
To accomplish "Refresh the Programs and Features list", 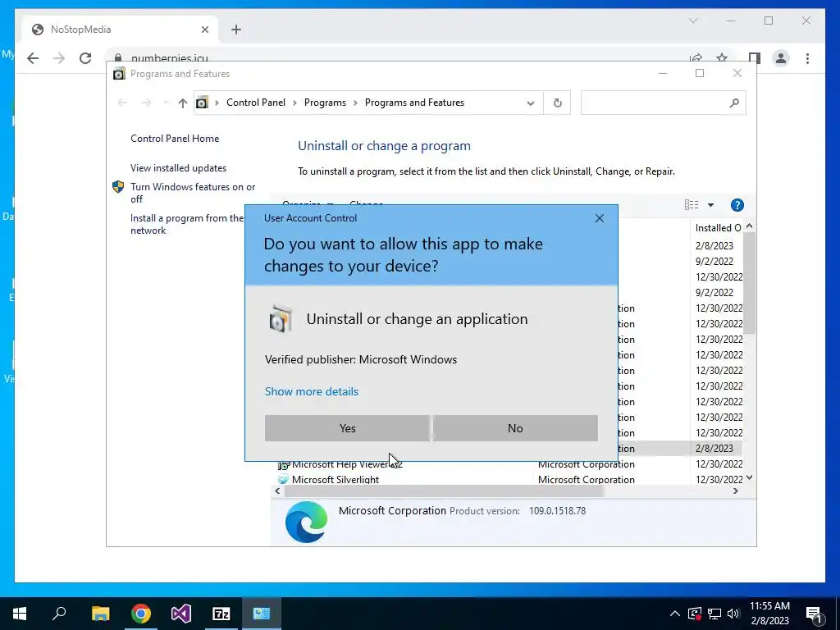I will (557, 103).
